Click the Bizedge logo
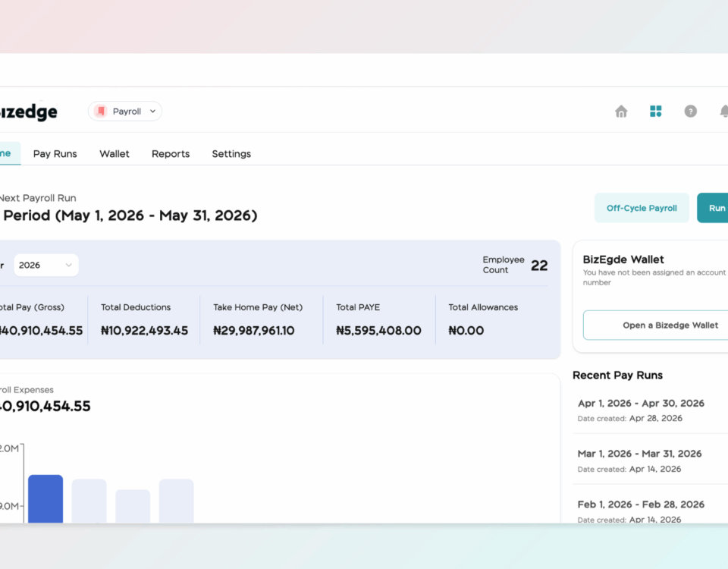 coord(28,112)
